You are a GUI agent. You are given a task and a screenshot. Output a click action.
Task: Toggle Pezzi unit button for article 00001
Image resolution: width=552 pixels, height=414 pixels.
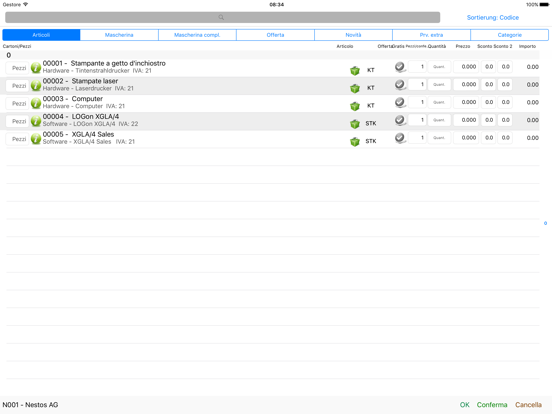(18, 68)
